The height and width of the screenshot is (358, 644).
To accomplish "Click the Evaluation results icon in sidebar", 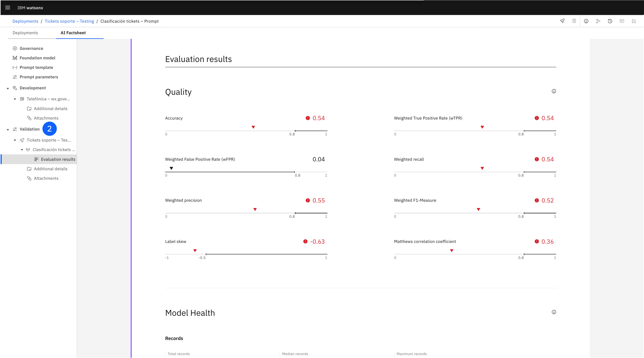I will pos(36,159).
